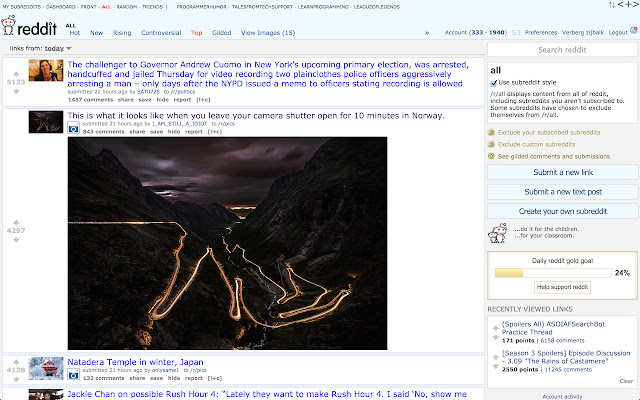The image size is (640, 400).
Task: Downvote the Governor Andrew Cuomo challenger post
Action: pyautogui.click(x=16, y=91)
